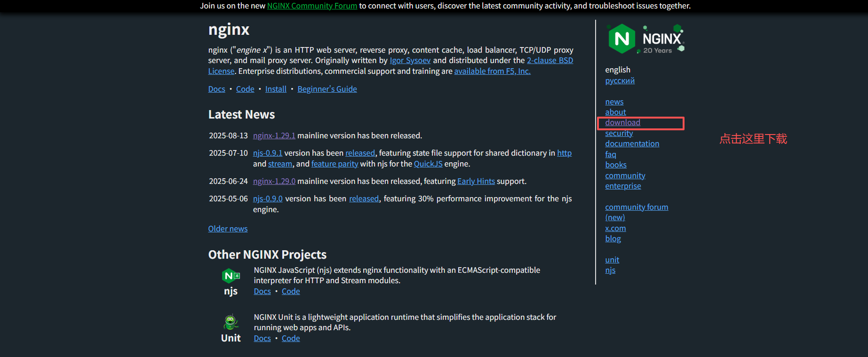Click the date '2025-05-06'
The height and width of the screenshot is (357, 868).
(228, 198)
